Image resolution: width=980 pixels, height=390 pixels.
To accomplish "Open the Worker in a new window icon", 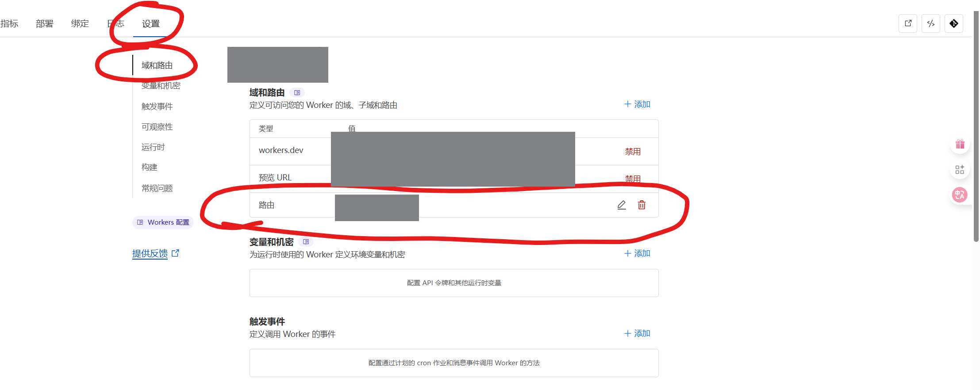I will pyautogui.click(x=908, y=23).
